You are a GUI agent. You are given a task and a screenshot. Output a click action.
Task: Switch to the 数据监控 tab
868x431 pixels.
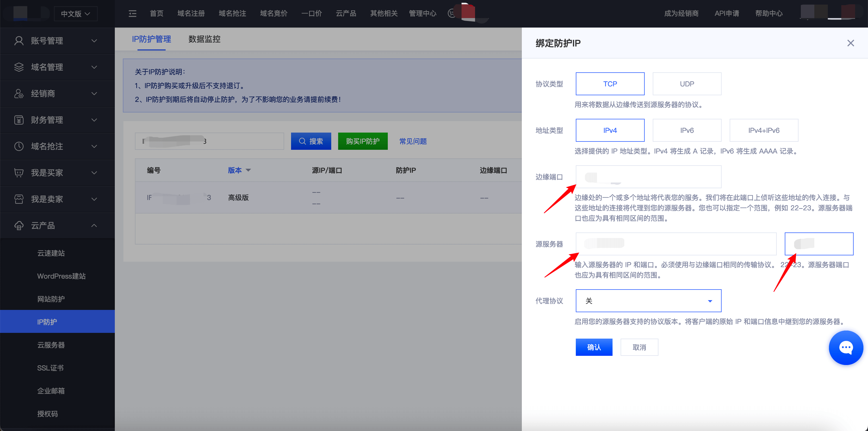[204, 39]
